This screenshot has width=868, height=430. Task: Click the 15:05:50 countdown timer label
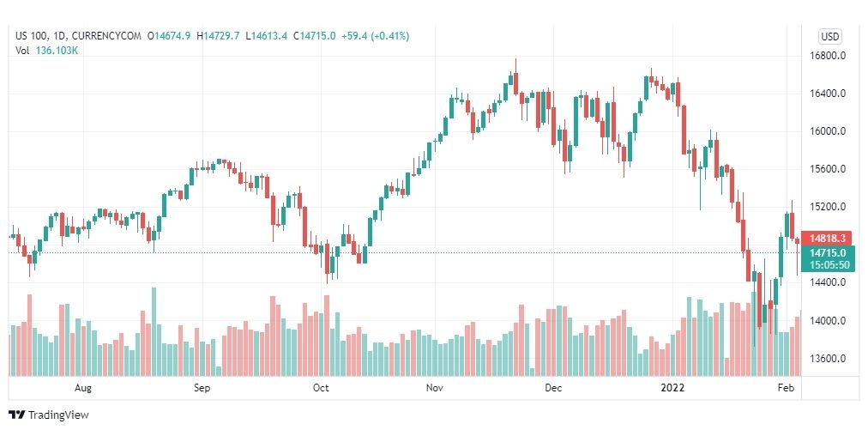click(x=829, y=265)
